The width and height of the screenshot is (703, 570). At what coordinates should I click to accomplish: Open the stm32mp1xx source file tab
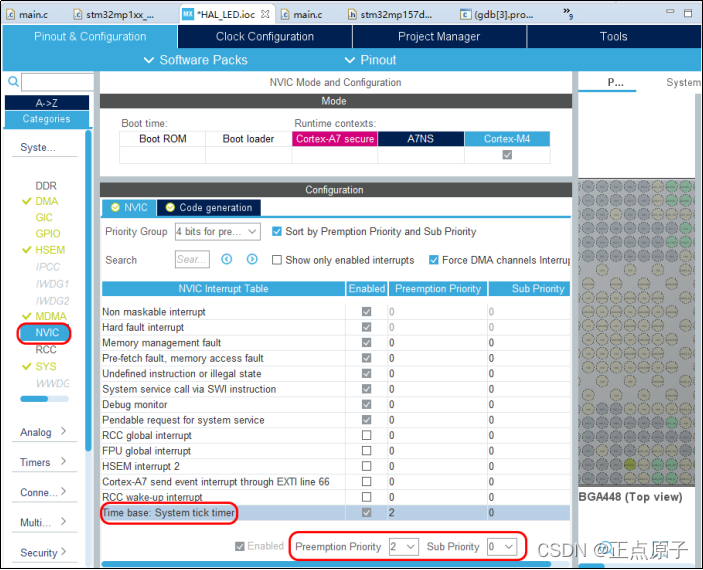(x=114, y=14)
